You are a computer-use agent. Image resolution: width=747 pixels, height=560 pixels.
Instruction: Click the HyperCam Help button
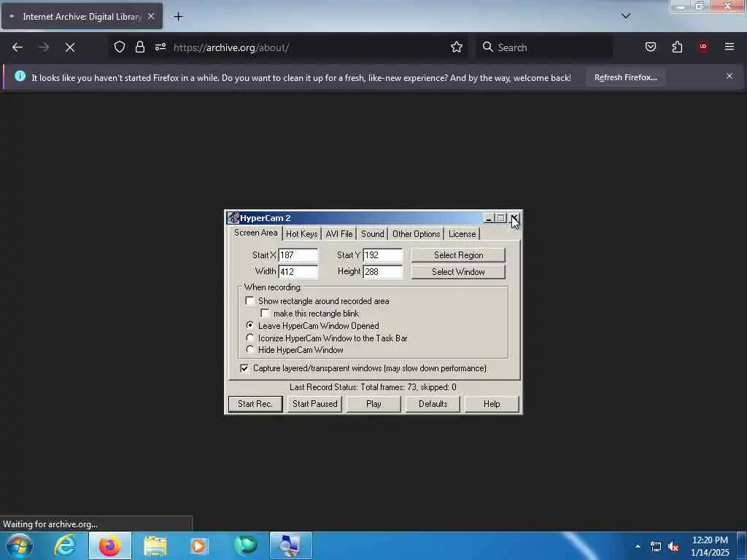coord(492,404)
